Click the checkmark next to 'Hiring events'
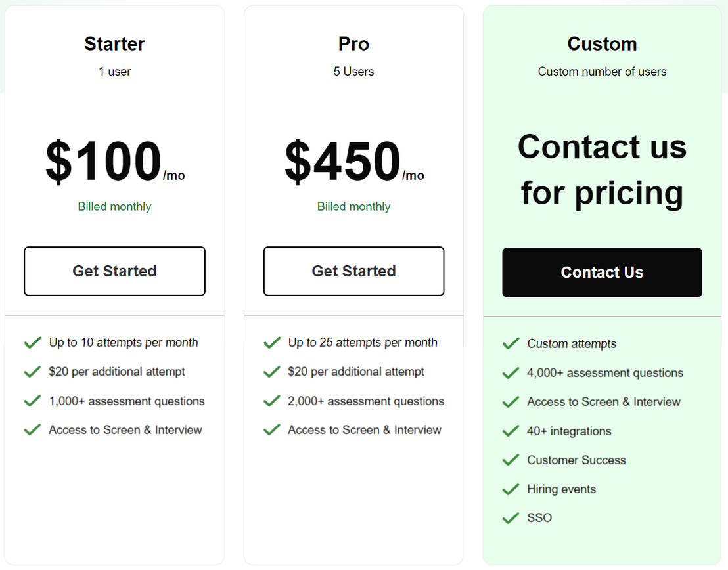The width and height of the screenshot is (728, 570). point(511,489)
